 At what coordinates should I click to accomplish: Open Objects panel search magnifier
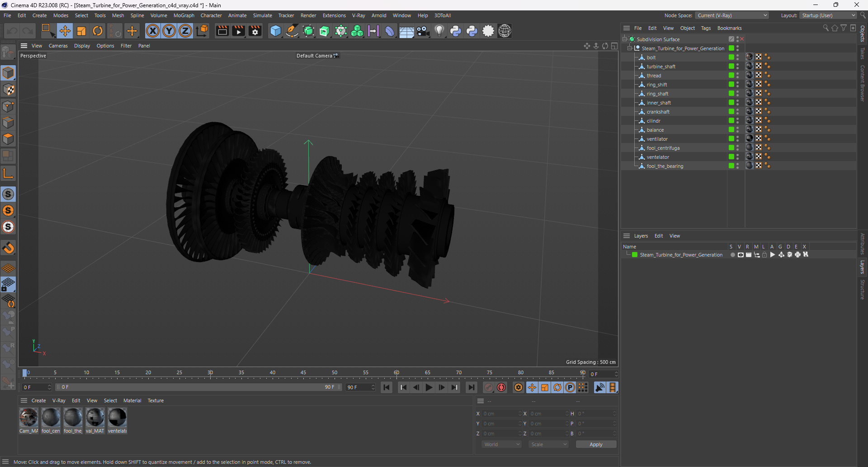tap(826, 28)
